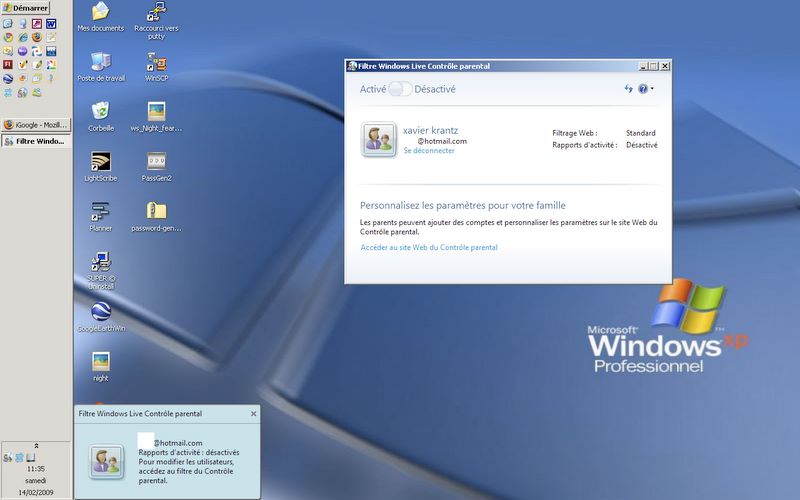Select the Filtrage Web value "Standard"

[640, 133]
